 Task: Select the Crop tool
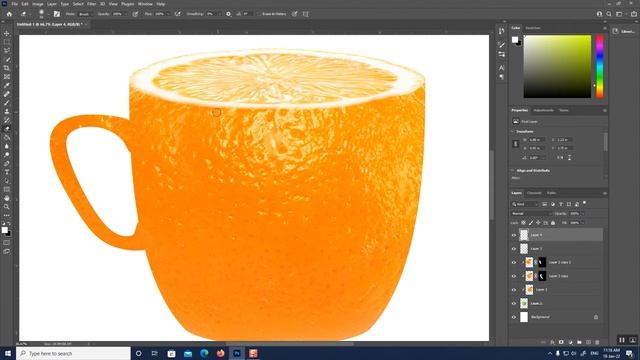pyautogui.click(x=7, y=68)
